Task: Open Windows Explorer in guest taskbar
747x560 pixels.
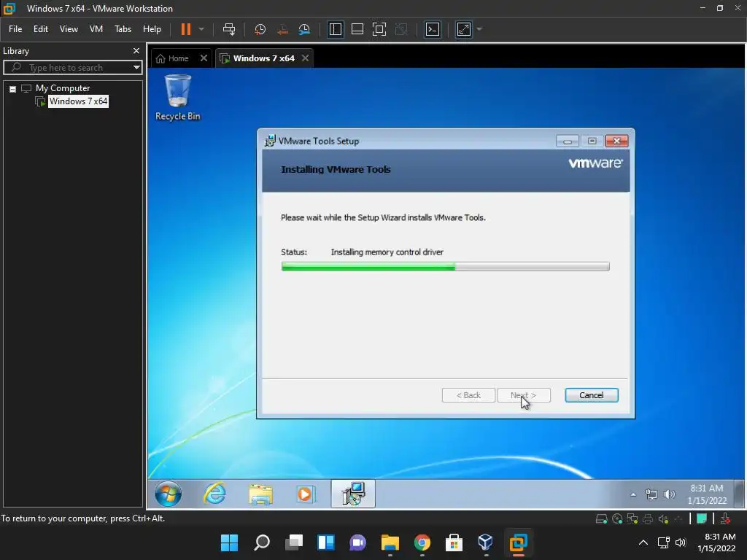Action: coord(260,494)
